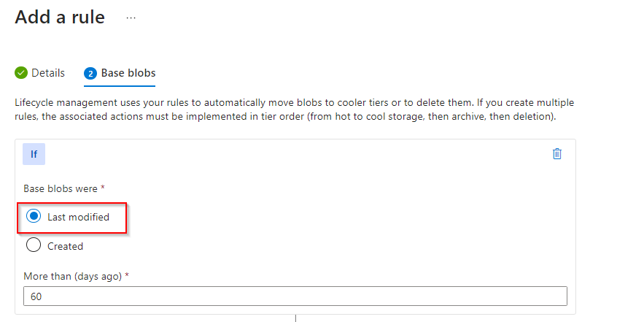Viewport: 644px width, 322px height.
Task: Click the More than (days ago) label
Action: 72,275
